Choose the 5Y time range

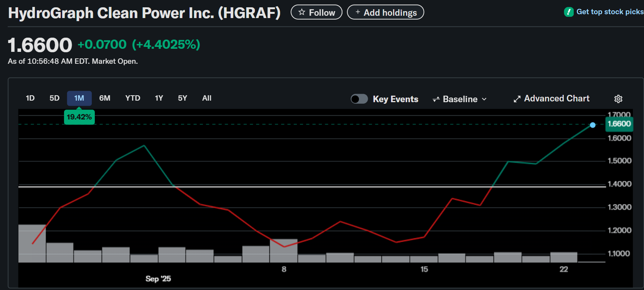(183, 98)
